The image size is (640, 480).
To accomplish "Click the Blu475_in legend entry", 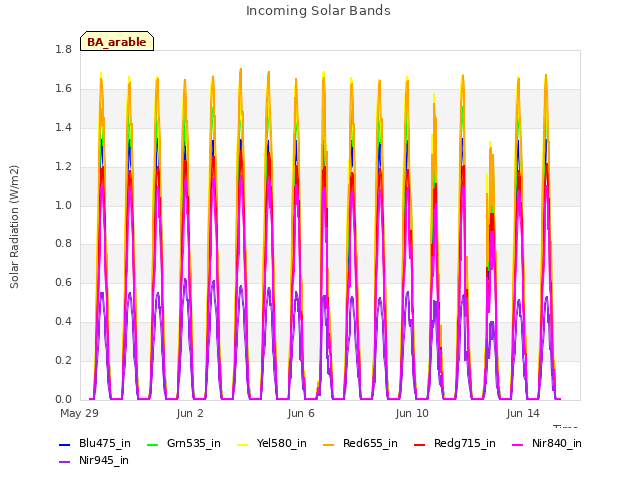I will 95,444.
